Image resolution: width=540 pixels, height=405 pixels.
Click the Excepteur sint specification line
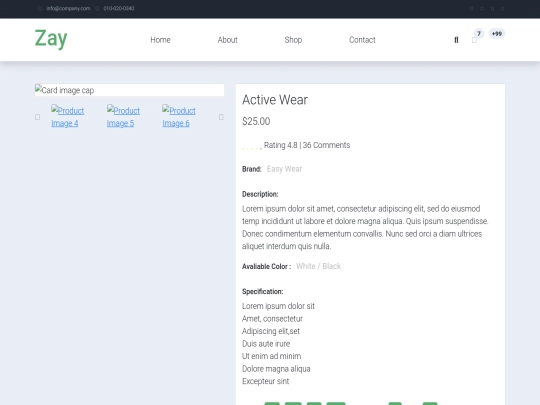266,381
